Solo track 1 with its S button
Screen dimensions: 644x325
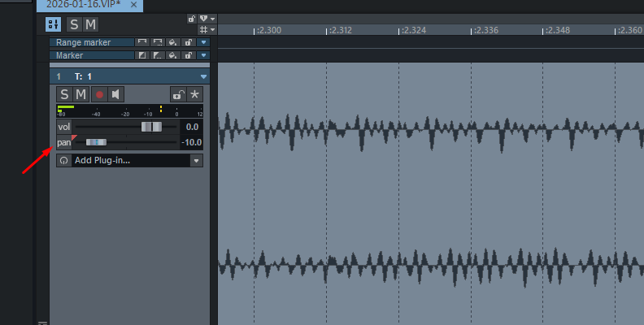click(x=64, y=94)
